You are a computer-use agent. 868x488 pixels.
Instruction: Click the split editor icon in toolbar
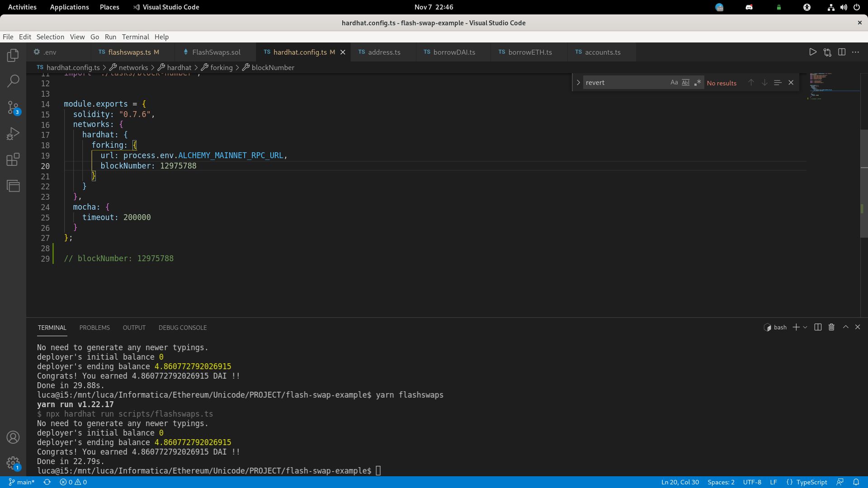[841, 53]
